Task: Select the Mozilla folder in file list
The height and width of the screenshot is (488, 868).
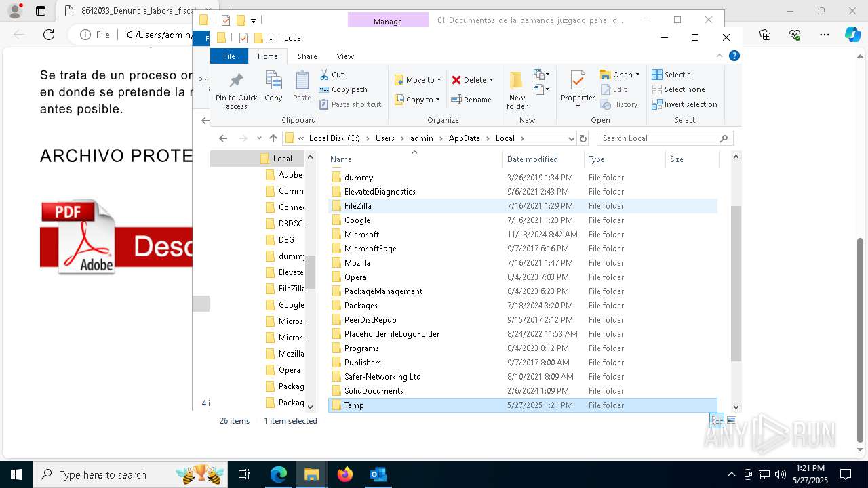Action: [x=522, y=263]
